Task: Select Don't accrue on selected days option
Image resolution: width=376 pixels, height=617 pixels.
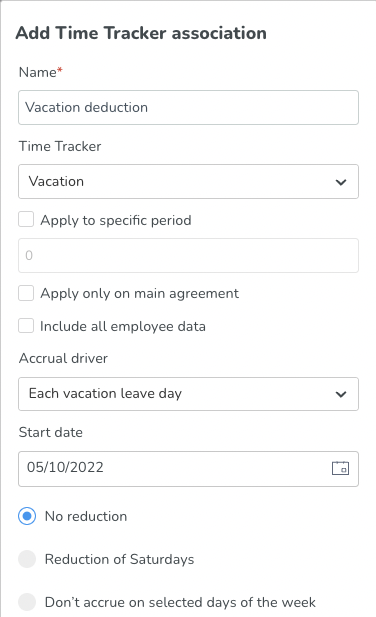Action: (27, 602)
